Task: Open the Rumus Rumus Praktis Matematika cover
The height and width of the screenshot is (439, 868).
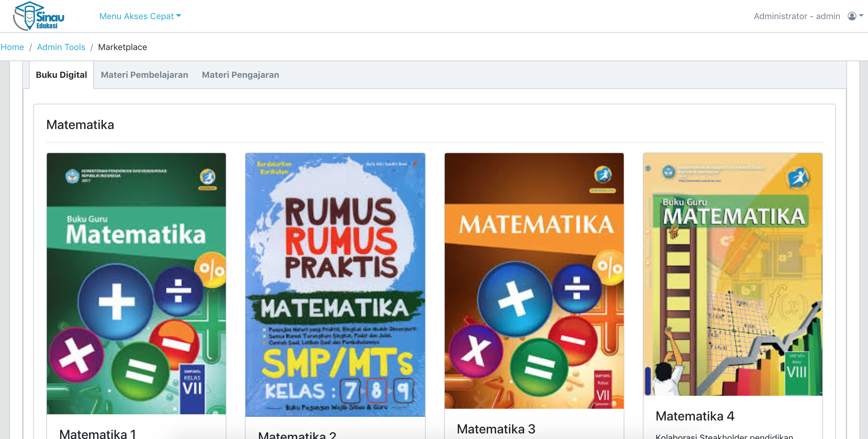Action: pos(335,285)
